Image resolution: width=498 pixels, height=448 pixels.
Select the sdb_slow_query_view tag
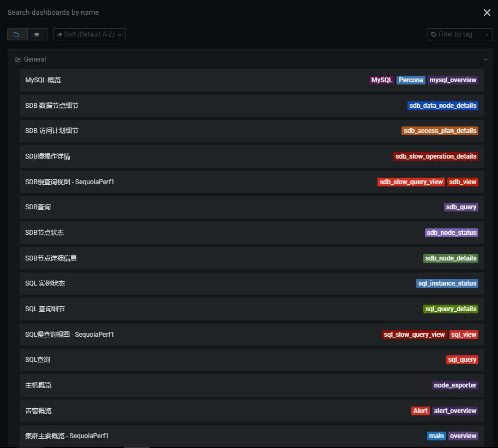click(x=411, y=182)
